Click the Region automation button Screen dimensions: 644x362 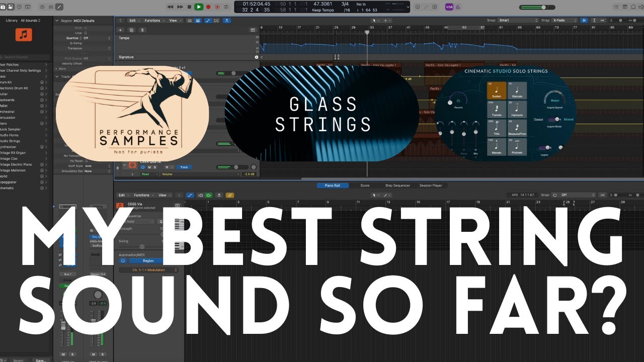pos(148,261)
